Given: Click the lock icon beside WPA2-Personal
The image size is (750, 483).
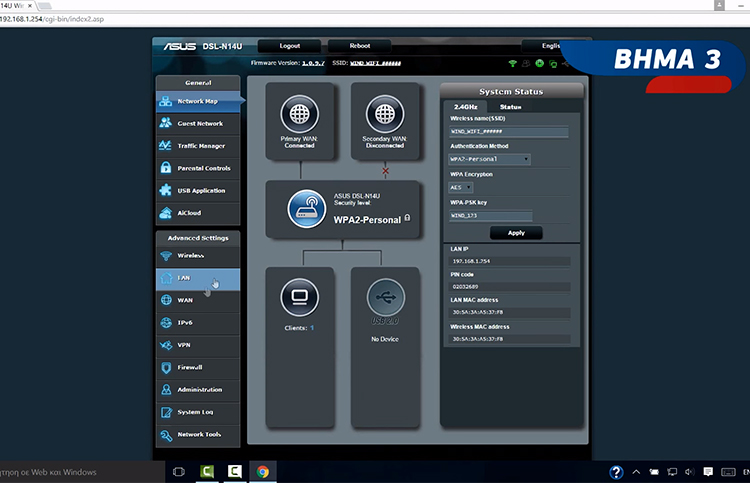Looking at the screenshot, I should coord(407,218).
